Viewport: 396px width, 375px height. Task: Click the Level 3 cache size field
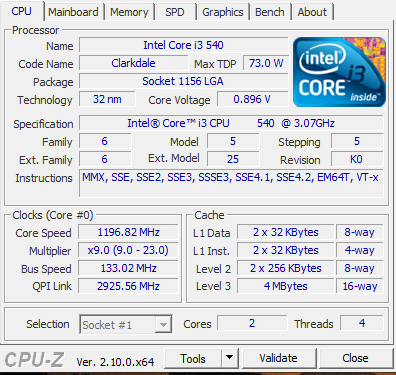pos(286,286)
